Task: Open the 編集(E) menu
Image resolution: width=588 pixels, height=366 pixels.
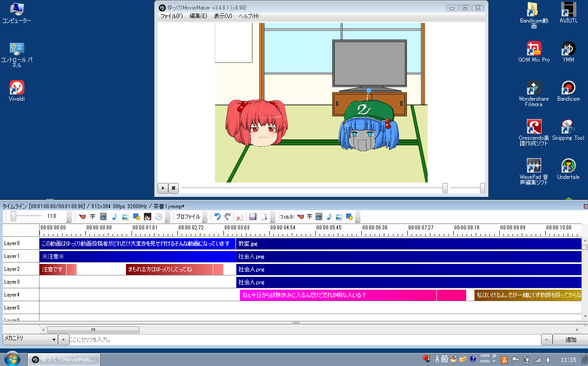Action: [x=199, y=16]
